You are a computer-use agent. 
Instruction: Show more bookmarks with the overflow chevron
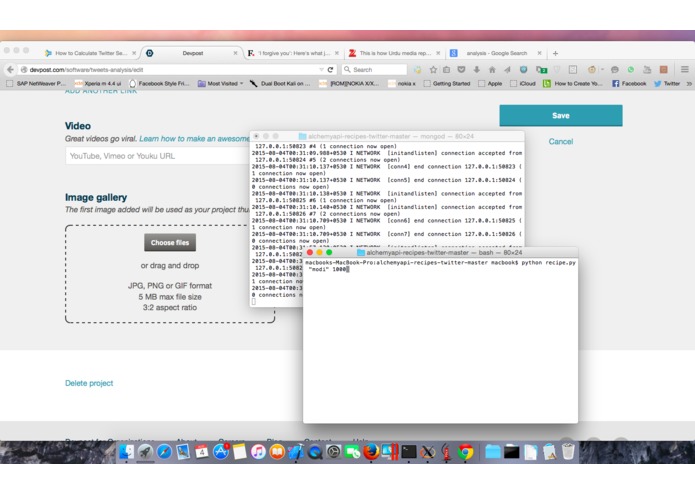tap(689, 83)
